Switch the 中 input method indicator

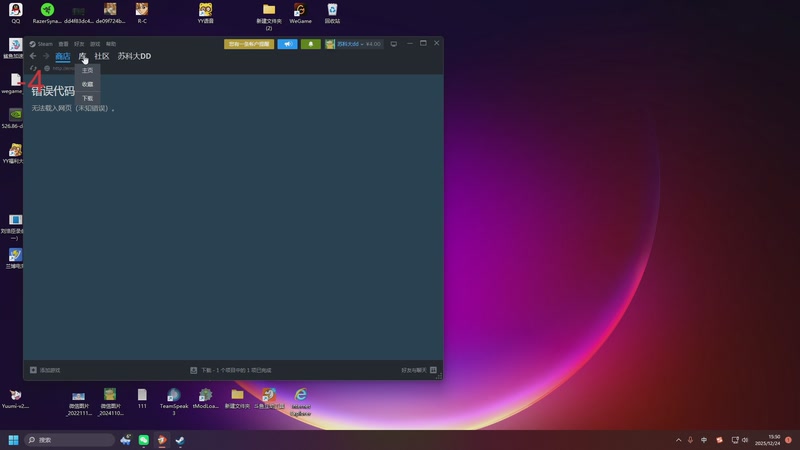point(704,440)
